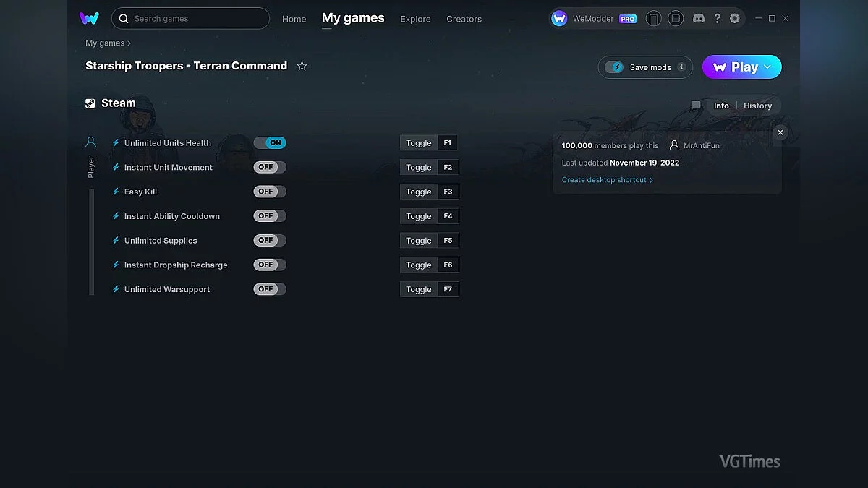Click Toggle button for F7 hotkey

pyautogui.click(x=419, y=289)
